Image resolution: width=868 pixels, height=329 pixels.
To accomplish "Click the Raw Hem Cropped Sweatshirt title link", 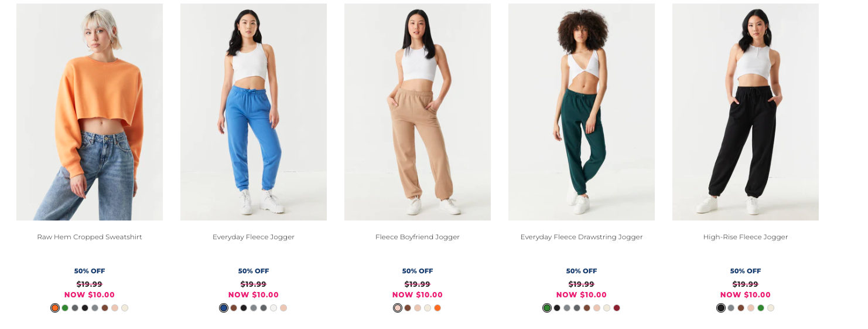I will click(x=90, y=237).
